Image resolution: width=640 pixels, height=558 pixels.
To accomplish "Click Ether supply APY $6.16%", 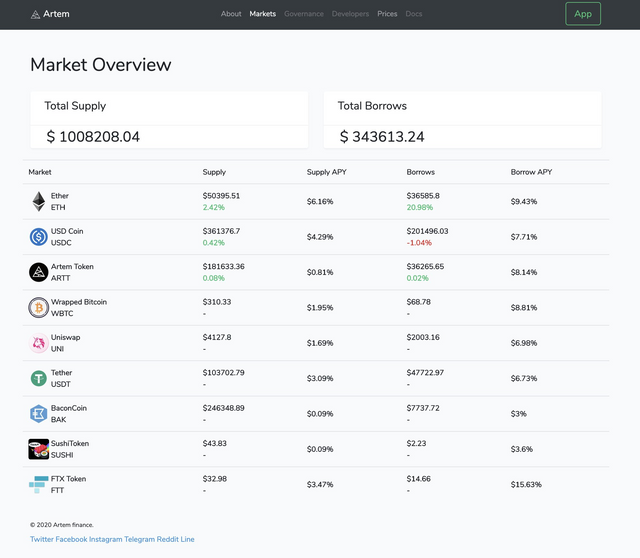I will (320, 202).
